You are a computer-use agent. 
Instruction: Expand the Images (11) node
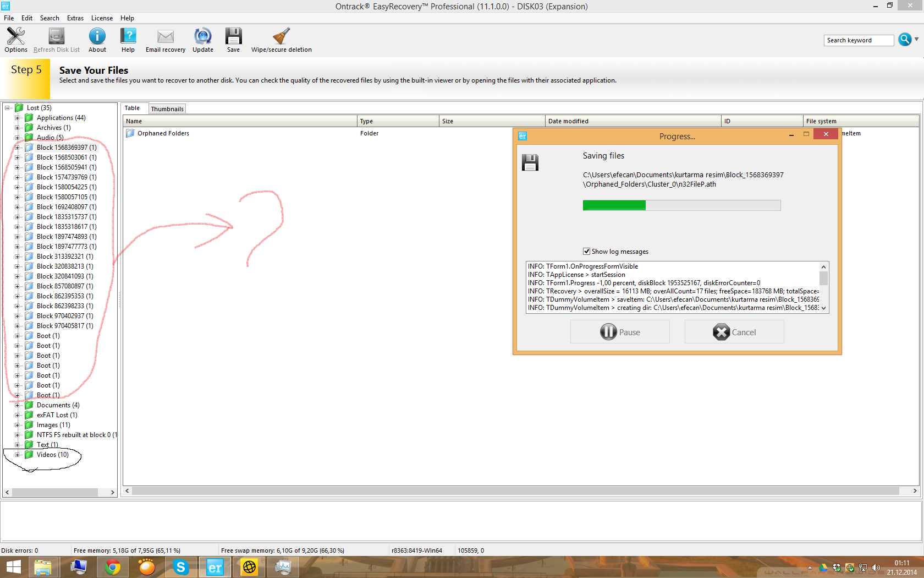17,425
